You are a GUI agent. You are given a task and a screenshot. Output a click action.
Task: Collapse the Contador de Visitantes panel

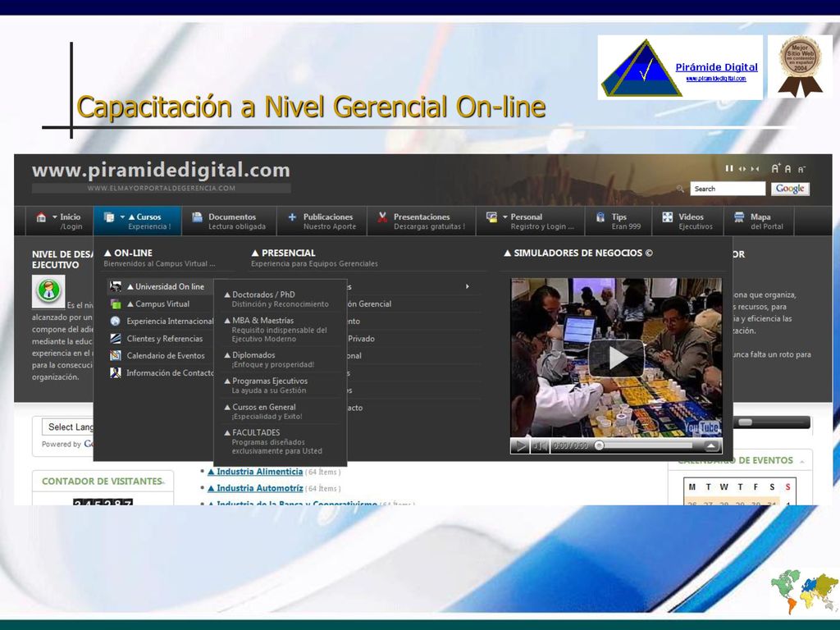[163, 482]
